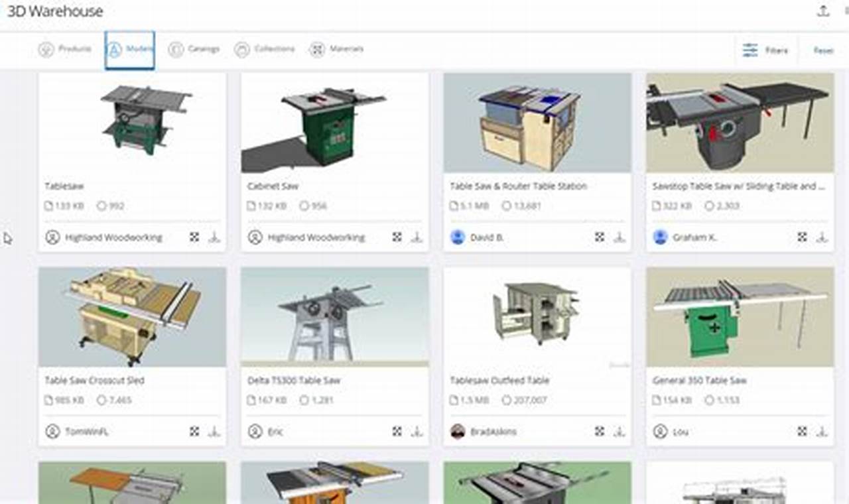Open the Materials tab
The width and height of the screenshot is (849, 504).
point(336,48)
